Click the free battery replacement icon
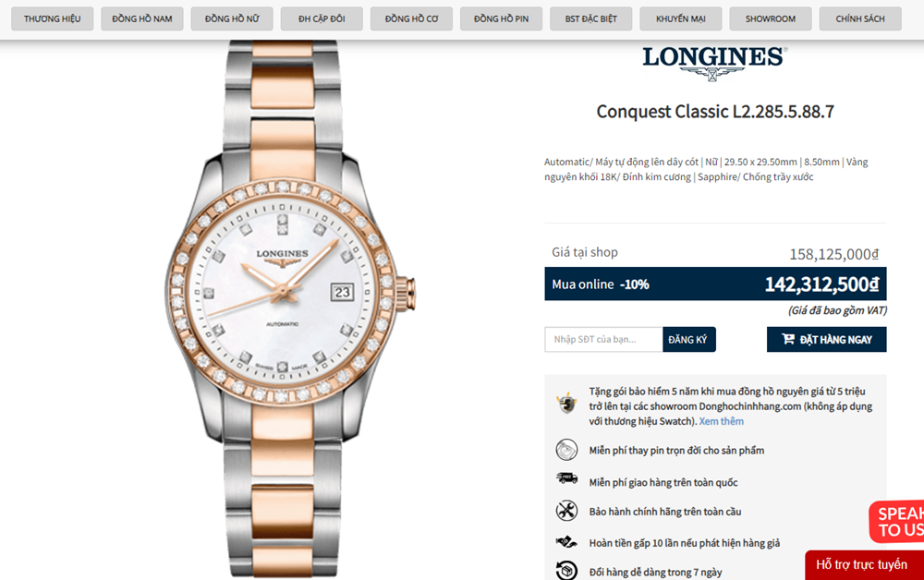Screen dimensions: 924x580 (x=566, y=450)
